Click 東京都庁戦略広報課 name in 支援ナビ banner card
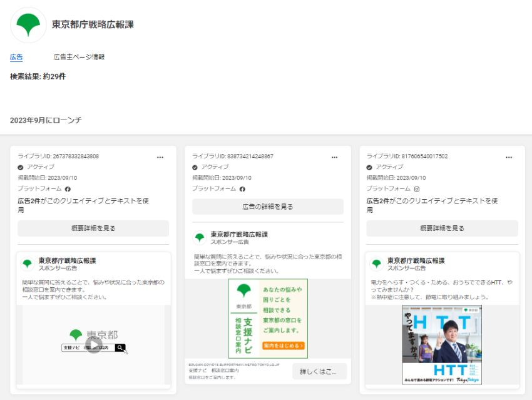The width and height of the screenshot is (532, 400). [239, 235]
